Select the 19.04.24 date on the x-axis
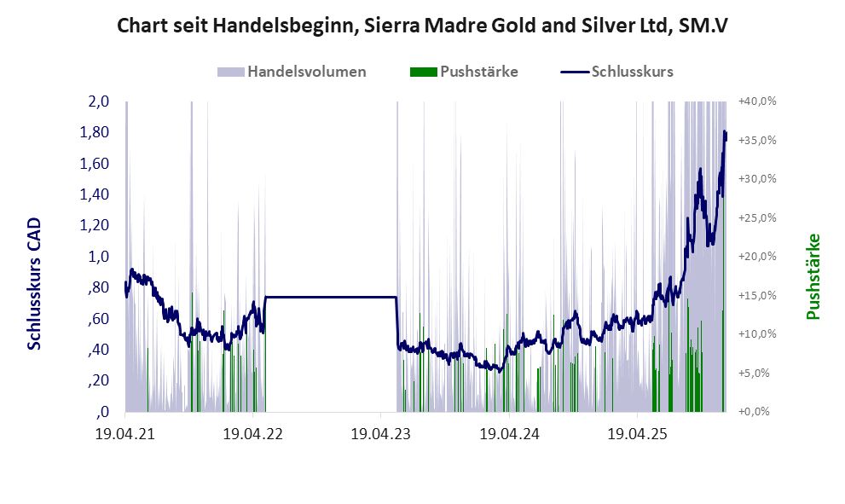845x504 pixels. (510, 433)
